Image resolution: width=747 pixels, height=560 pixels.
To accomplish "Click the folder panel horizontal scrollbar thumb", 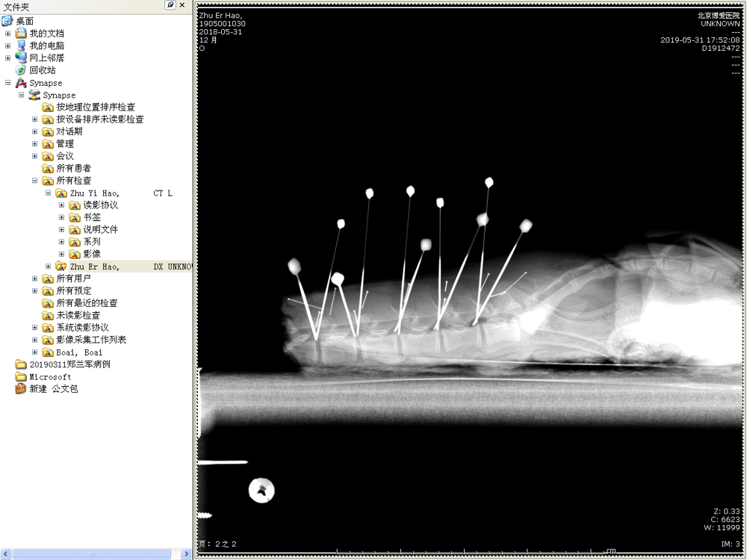I will [x=91, y=554].
